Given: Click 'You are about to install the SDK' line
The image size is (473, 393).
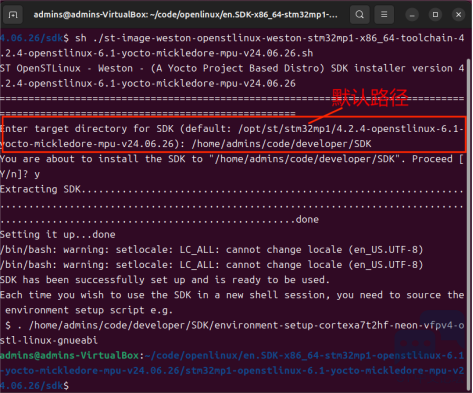Looking at the screenshot, I should coord(232,159).
